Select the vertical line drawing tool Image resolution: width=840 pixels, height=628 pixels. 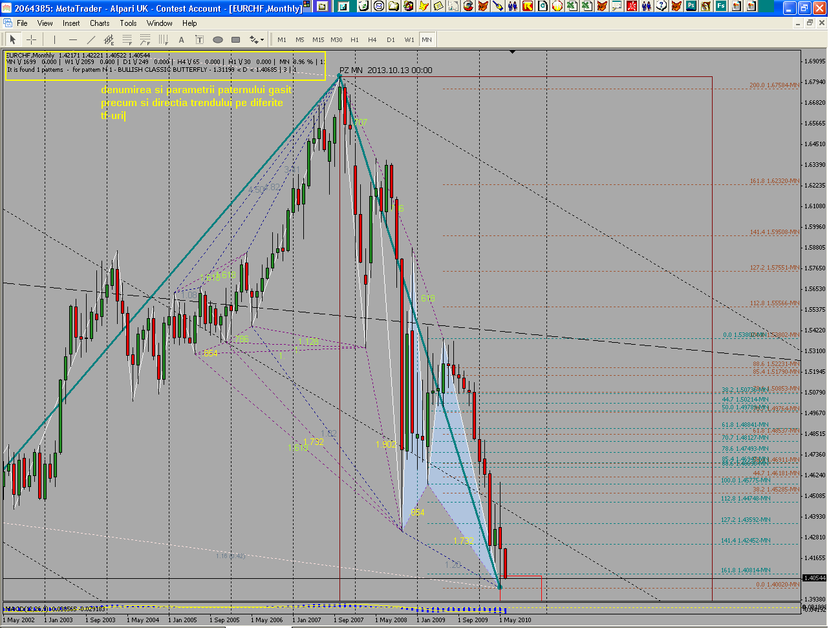coord(54,39)
